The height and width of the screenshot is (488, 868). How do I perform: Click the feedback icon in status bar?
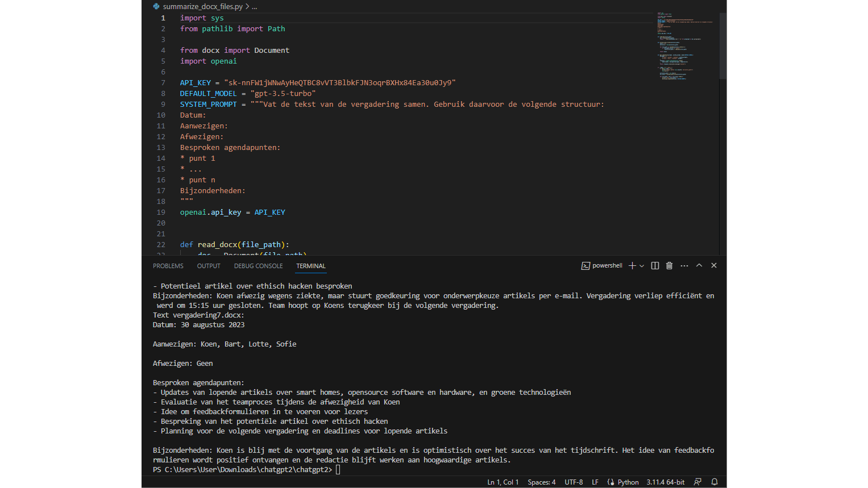point(697,482)
